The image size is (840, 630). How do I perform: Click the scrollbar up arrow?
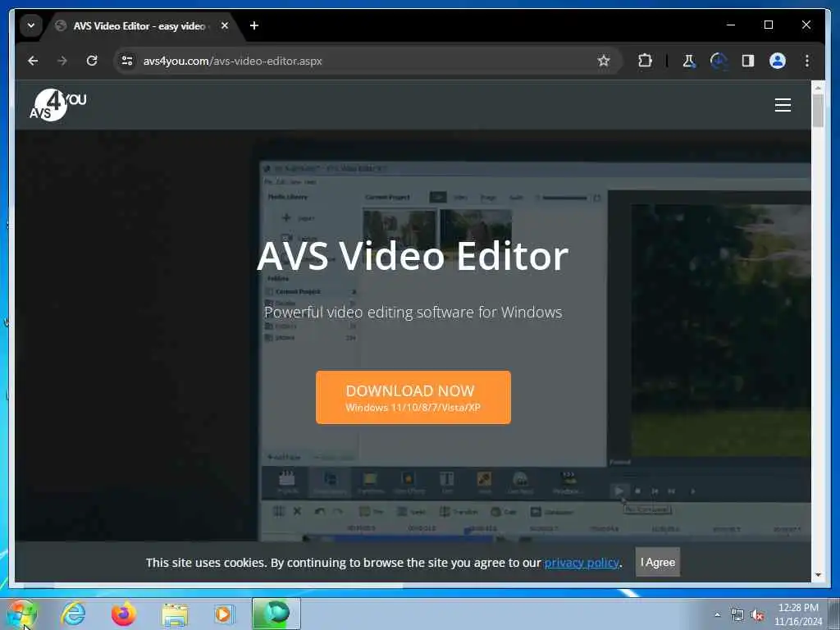pos(818,87)
